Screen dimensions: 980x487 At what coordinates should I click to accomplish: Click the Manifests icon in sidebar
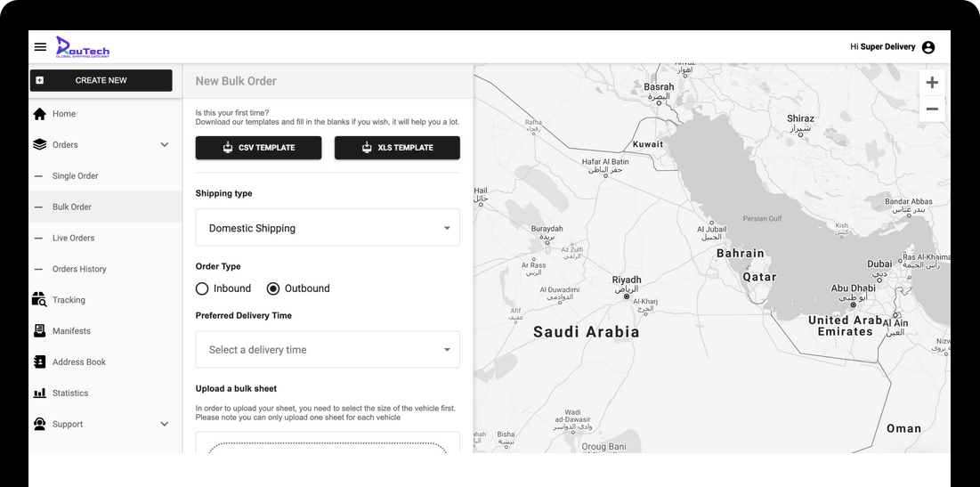[39, 331]
